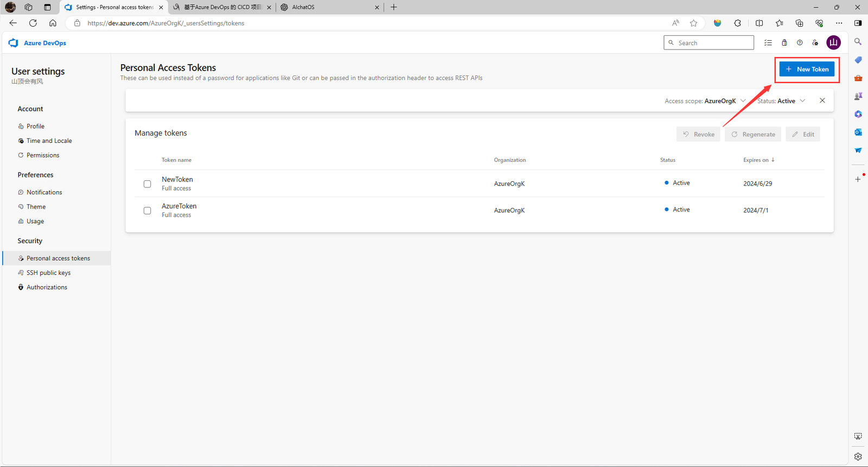Open the work items list icon in header
Screen dimensions: 868x467
(x=768, y=43)
